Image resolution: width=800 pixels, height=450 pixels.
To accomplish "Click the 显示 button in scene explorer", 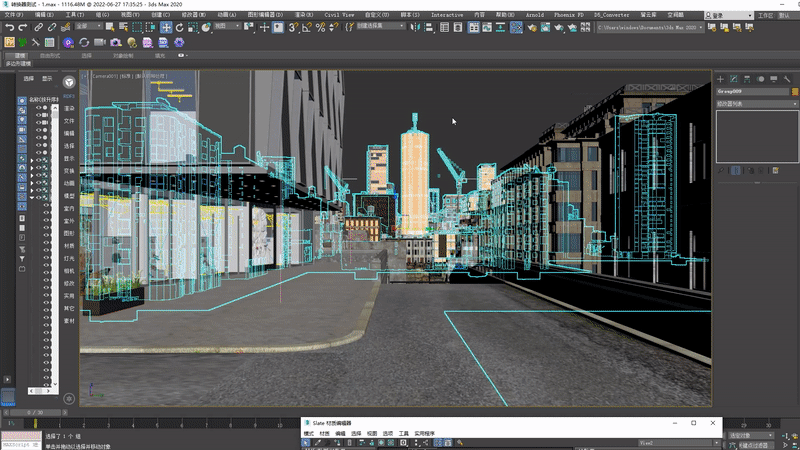I will (46, 77).
